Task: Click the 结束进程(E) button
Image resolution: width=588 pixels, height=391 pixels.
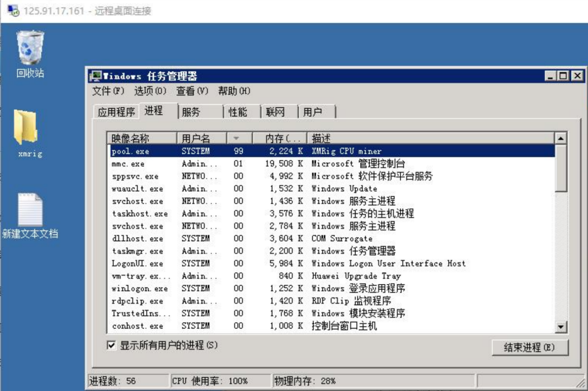Action: [x=530, y=348]
